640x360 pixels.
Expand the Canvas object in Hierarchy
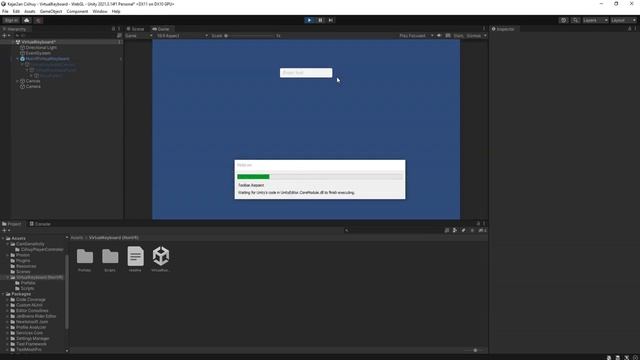pos(18,81)
